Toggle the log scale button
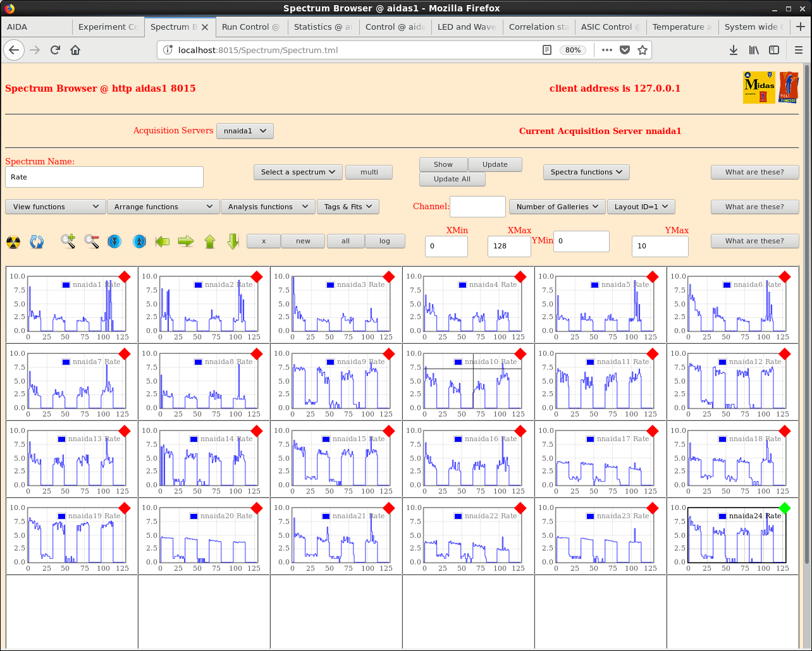Image resolution: width=812 pixels, height=651 pixels. (x=385, y=241)
